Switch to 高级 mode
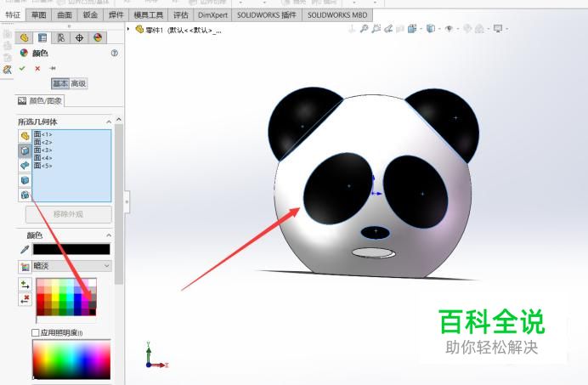 pyautogui.click(x=79, y=83)
